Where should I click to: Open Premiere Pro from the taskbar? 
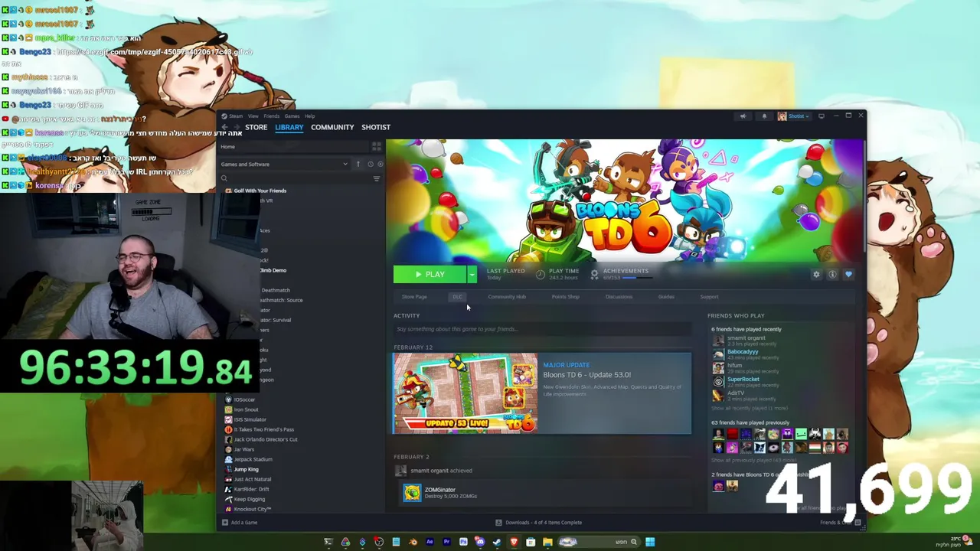click(x=446, y=542)
